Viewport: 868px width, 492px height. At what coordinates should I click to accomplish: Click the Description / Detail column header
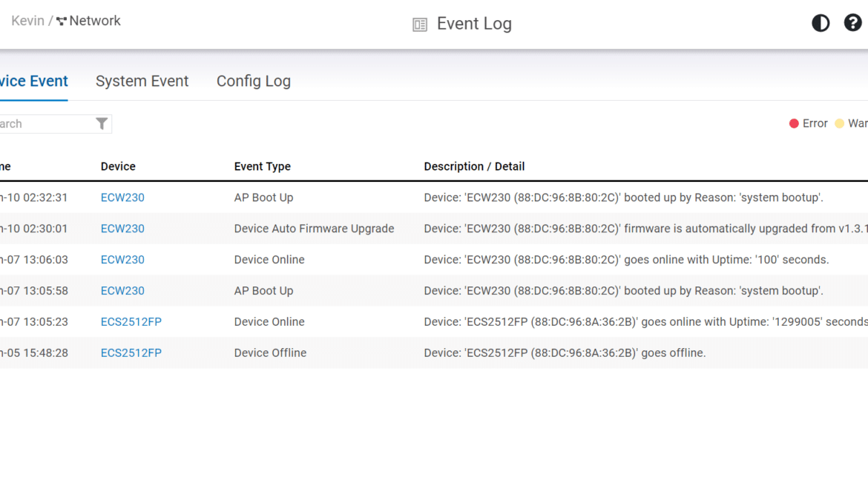(x=474, y=166)
